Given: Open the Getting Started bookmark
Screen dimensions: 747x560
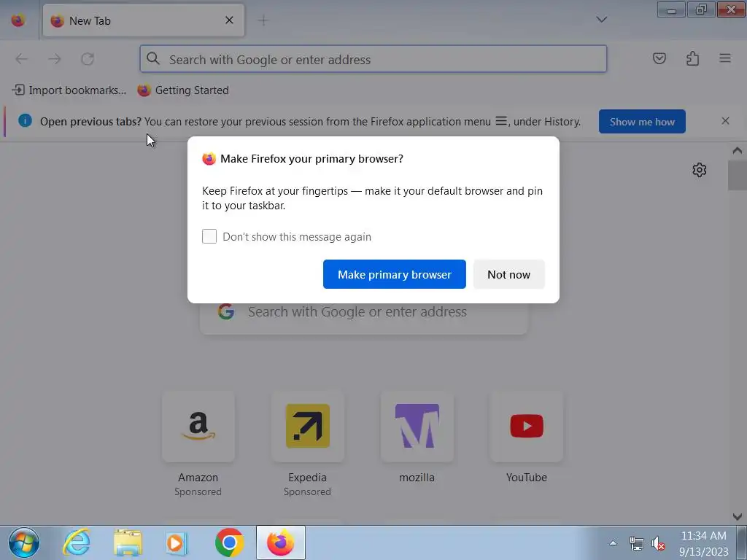Looking at the screenshot, I should tap(183, 90).
